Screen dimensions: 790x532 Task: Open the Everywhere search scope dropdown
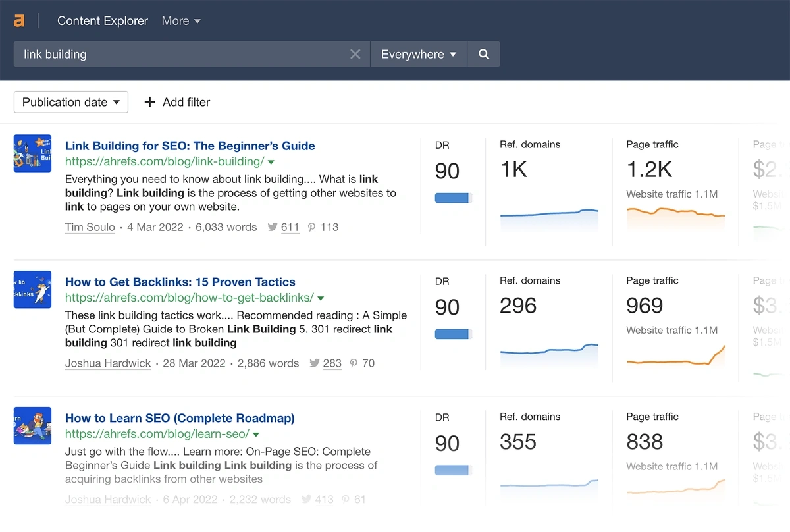tap(419, 54)
